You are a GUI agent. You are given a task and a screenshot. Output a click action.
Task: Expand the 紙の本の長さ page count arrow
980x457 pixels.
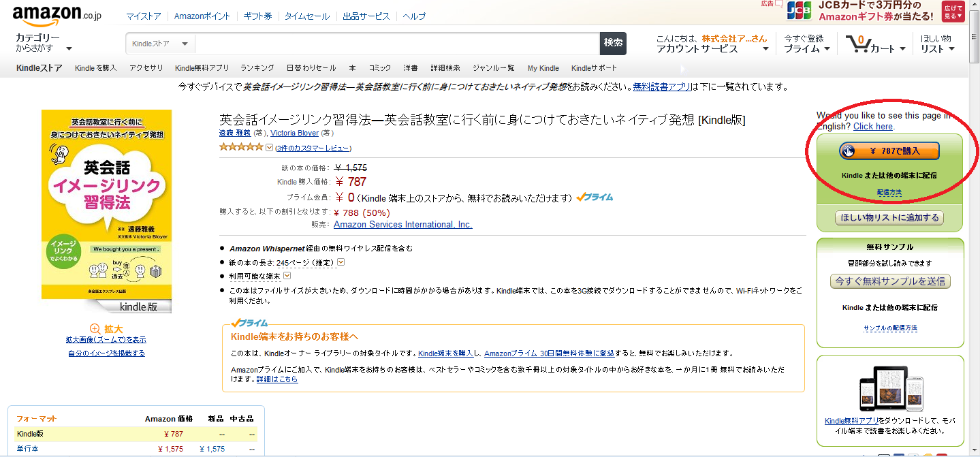point(341,262)
